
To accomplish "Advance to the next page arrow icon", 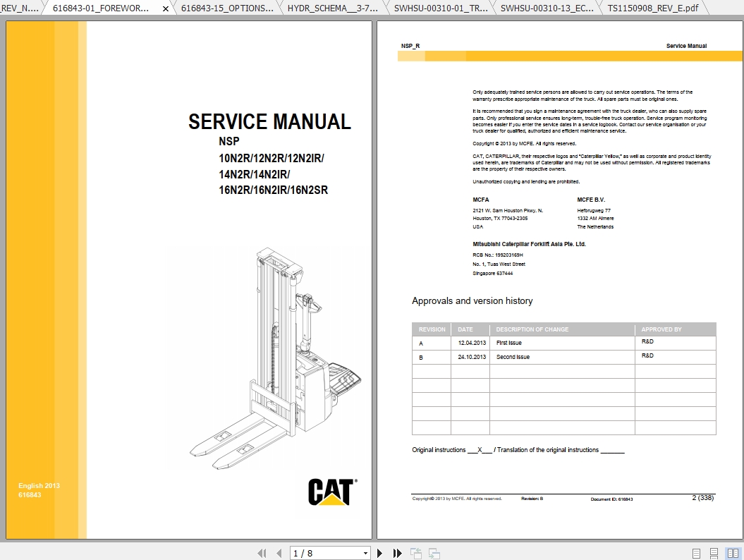I will (x=380, y=553).
